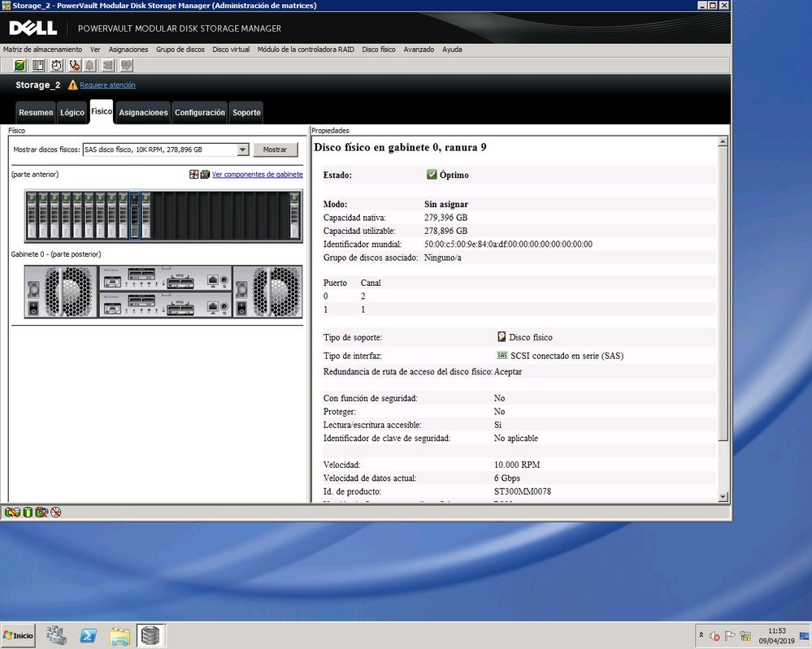Click the Sin asignar mode value
812x649 pixels.
tap(446, 204)
